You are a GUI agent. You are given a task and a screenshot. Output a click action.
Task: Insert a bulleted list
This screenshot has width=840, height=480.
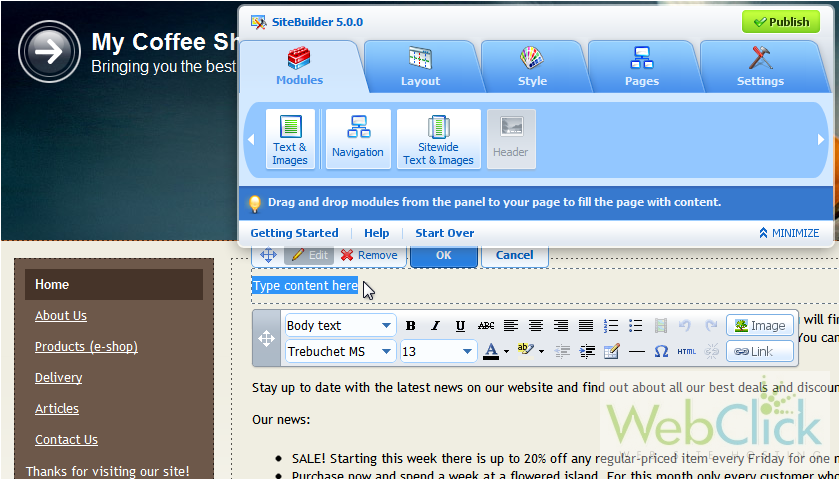(636, 326)
